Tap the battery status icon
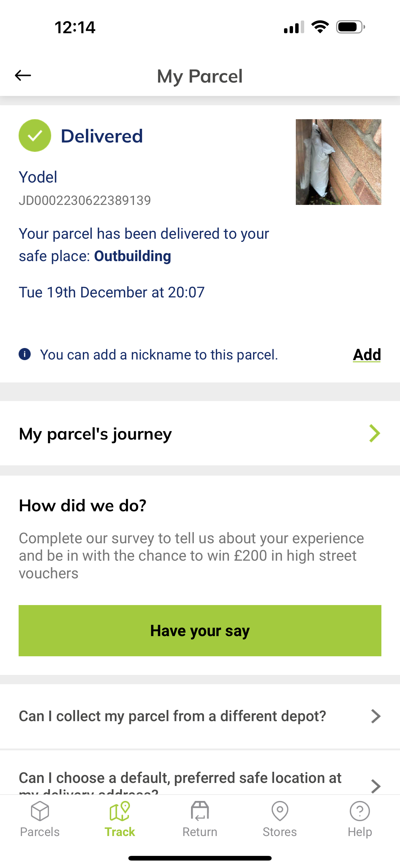The width and height of the screenshot is (400, 868). pyautogui.click(x=350, y=27)
